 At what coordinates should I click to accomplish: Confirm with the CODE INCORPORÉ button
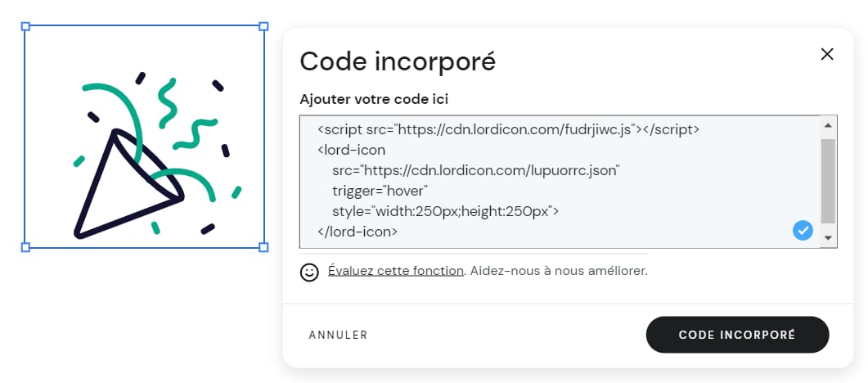pos(737,335)
